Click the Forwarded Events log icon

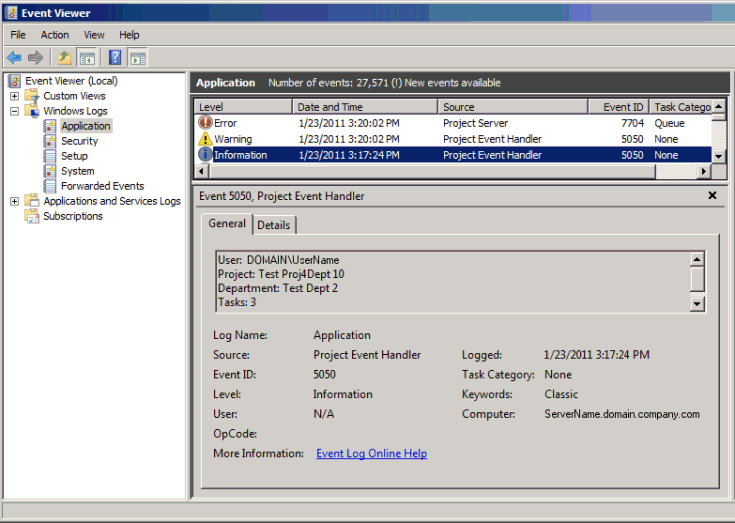50,186
